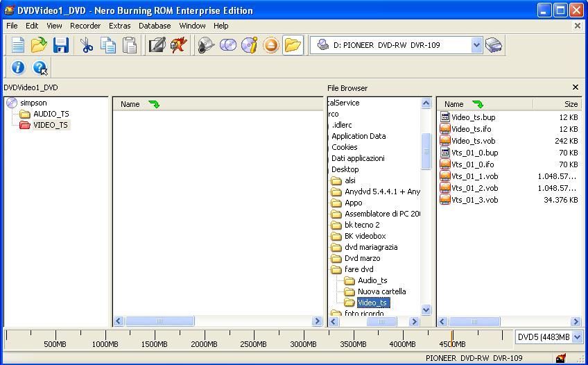Select simpson disc root node
Image resolution: width=588 pixels, height=365 pixels.
click(x=33, y=103)
